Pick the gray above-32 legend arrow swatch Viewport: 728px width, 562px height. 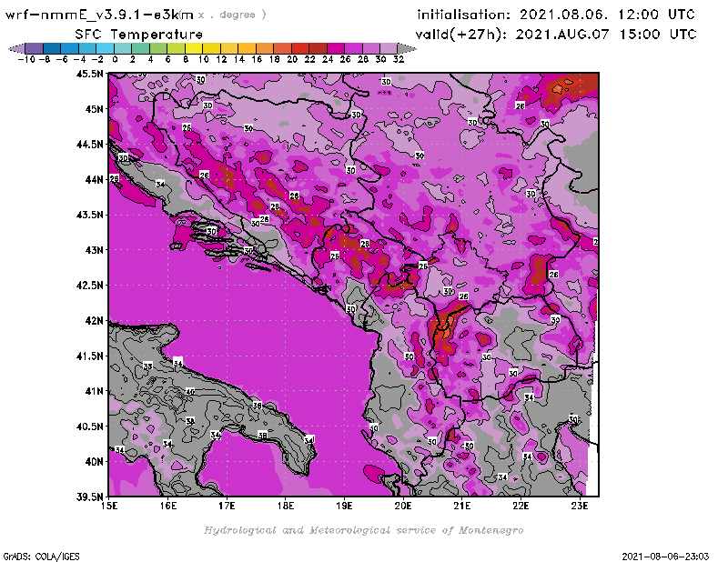[407, 49]
